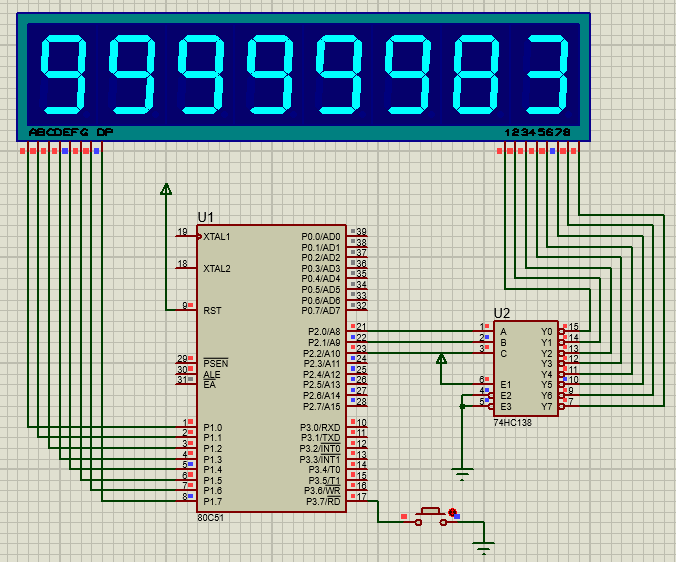The height and width of the screenshot is (562, 676).
Task: Click the P2.0/A8 pin label
Action: tap(324, 331)
